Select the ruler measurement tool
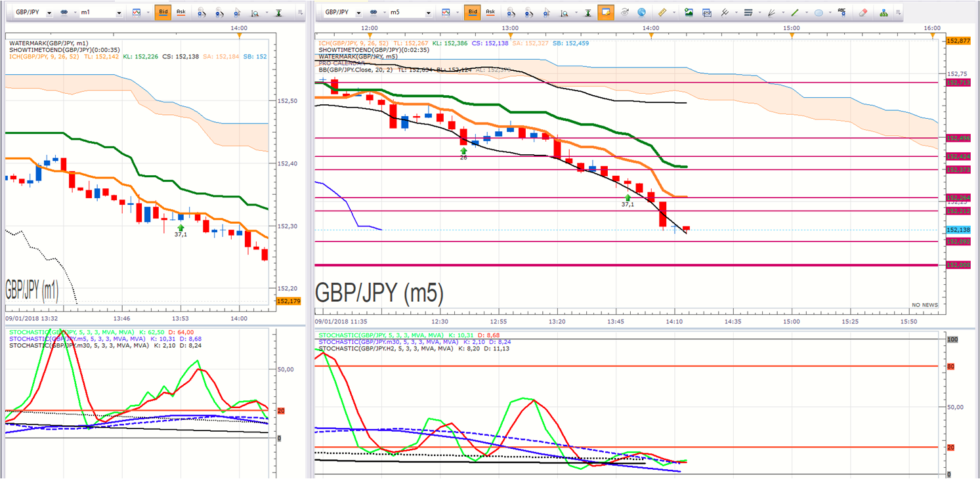This screenshot has width=980, height=479. [x=662, y=12]
